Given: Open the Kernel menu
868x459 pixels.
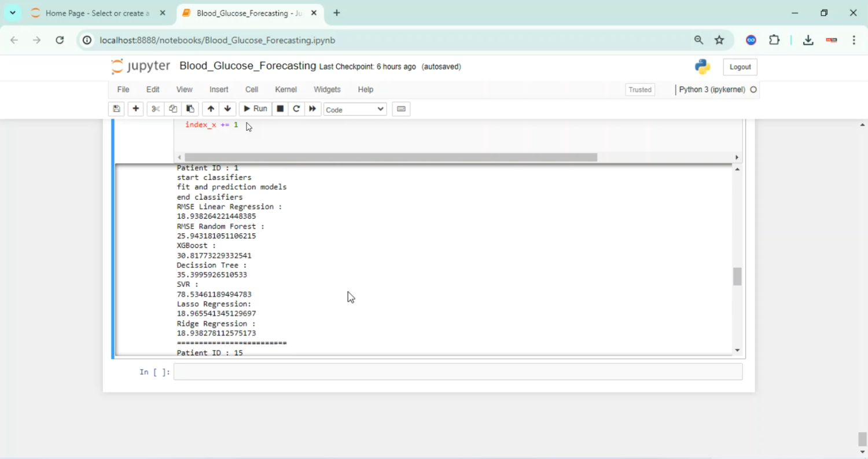Looking at the screenshot, I should pyautogui.click(x=286, y=90).
